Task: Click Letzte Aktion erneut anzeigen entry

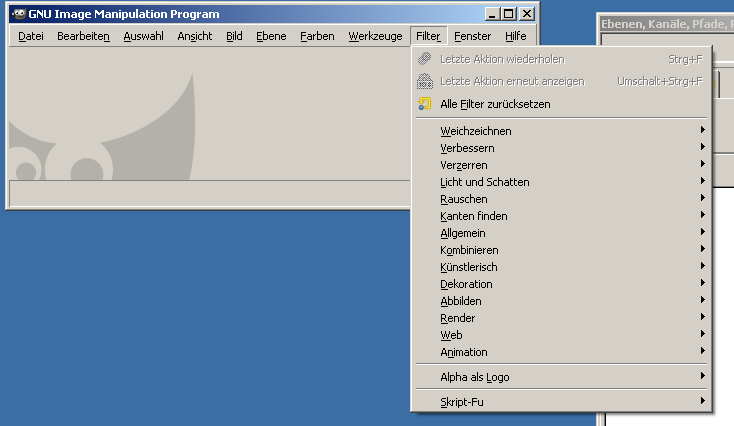Action: point(561,81)
